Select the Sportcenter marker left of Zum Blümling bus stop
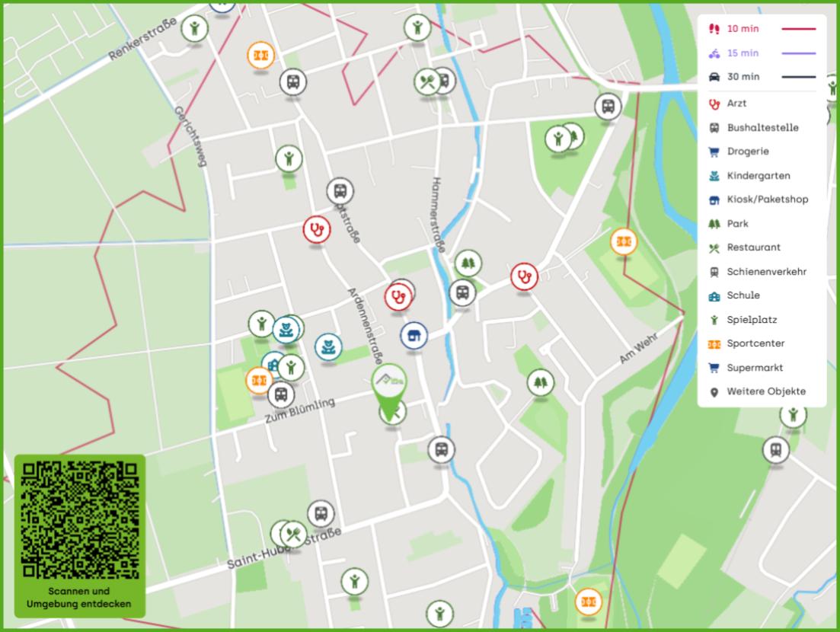This screenshot has width=840, height=632. pos(257,380)
